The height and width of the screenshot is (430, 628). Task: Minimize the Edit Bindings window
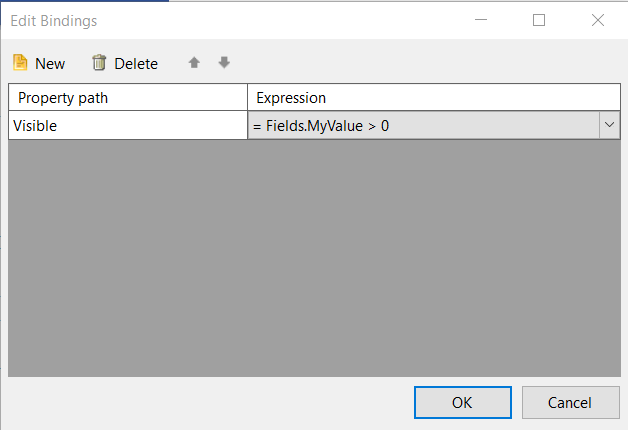480,20
